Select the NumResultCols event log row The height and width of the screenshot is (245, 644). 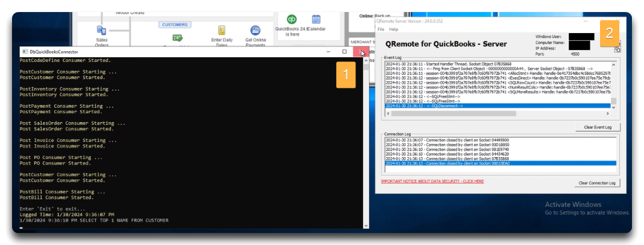pyautogui.click(x=498, y=87)
